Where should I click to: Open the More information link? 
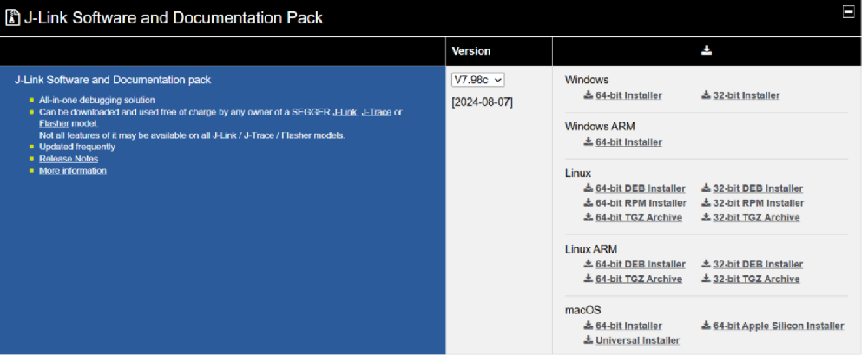(73, 170)
